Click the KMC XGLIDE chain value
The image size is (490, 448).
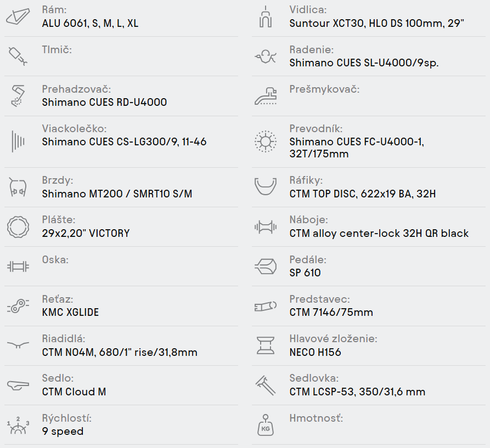70,313
